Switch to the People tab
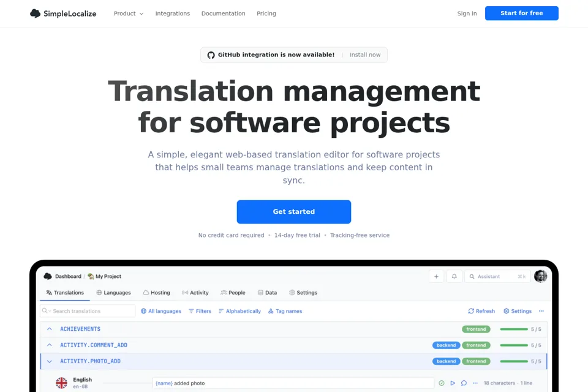588x392 pixels. (233, 293)
